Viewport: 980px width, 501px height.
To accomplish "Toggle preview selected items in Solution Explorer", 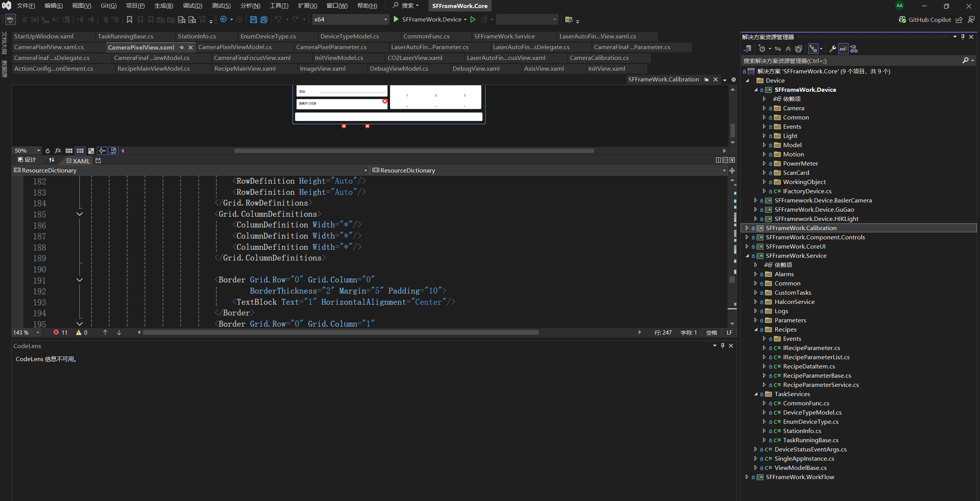I will 843,49.
